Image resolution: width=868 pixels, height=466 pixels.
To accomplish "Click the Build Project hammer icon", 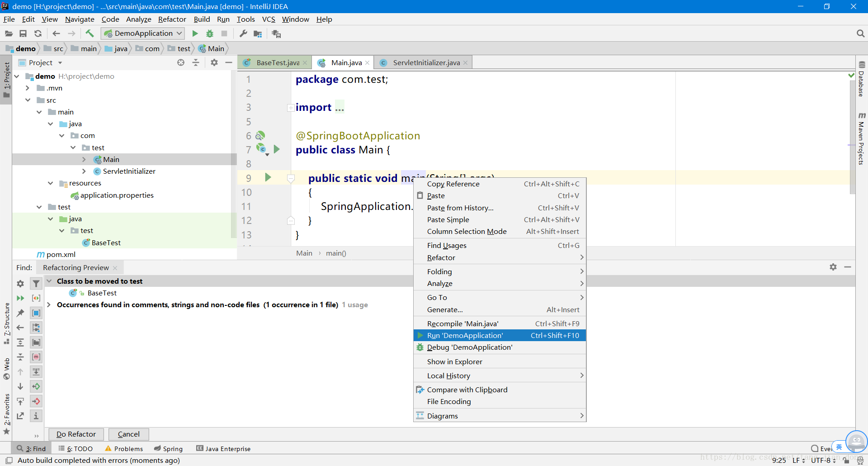I will coord(90,33).
